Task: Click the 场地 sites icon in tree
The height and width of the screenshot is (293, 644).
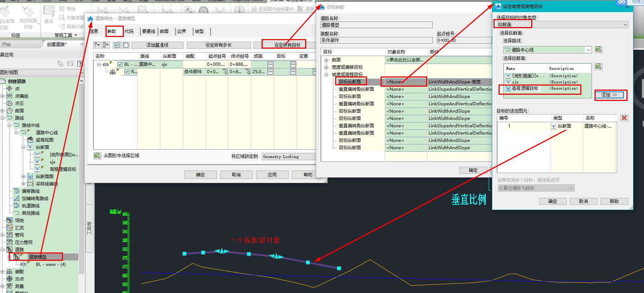Action: (x=10, y=220)
